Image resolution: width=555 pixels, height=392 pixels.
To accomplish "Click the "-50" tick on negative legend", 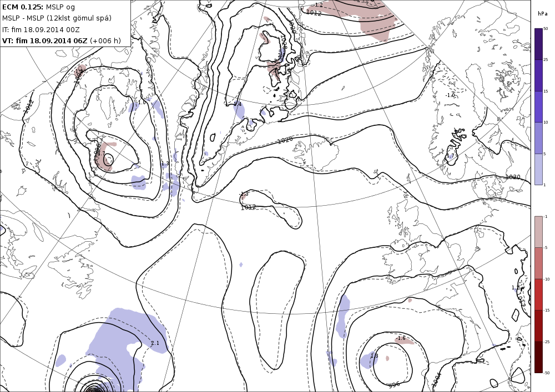I will click(x=547, y=373).
